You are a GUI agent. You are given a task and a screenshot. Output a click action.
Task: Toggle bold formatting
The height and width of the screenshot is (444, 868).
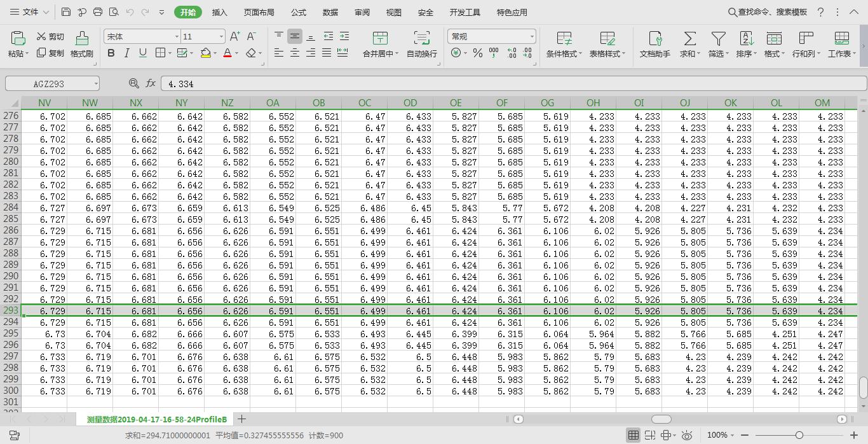tap(111, 53)
